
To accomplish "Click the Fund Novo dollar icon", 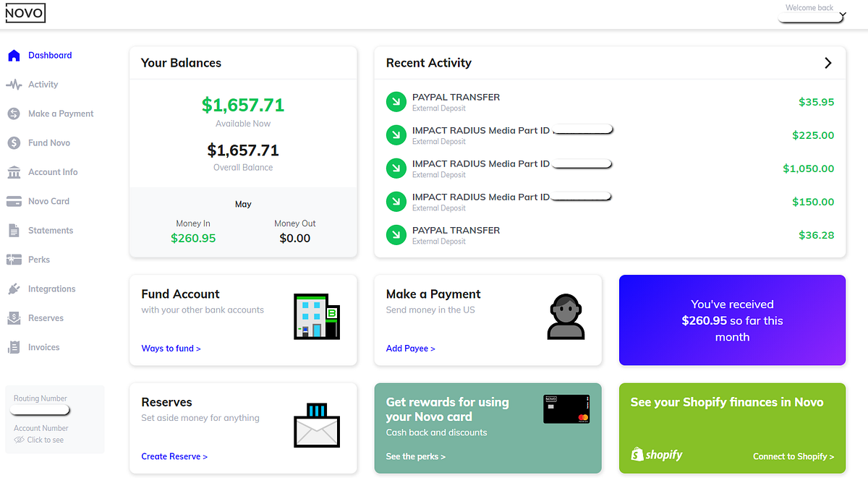I will click(14, 142).
